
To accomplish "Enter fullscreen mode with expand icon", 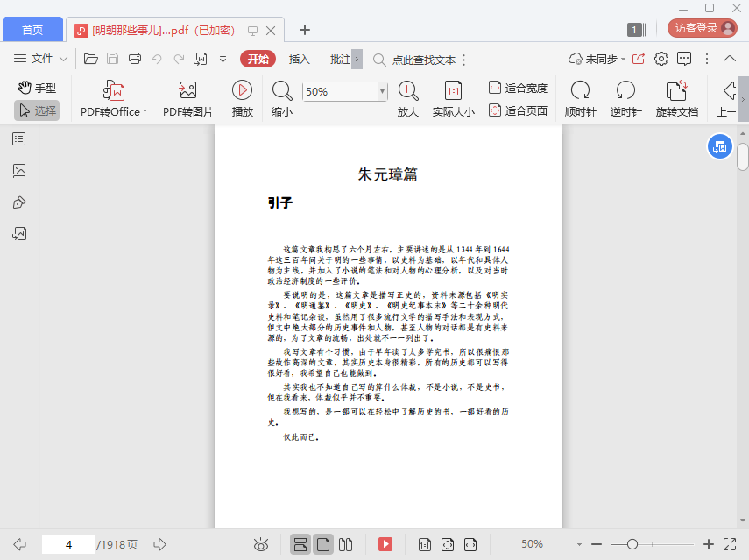I will 730,544.
